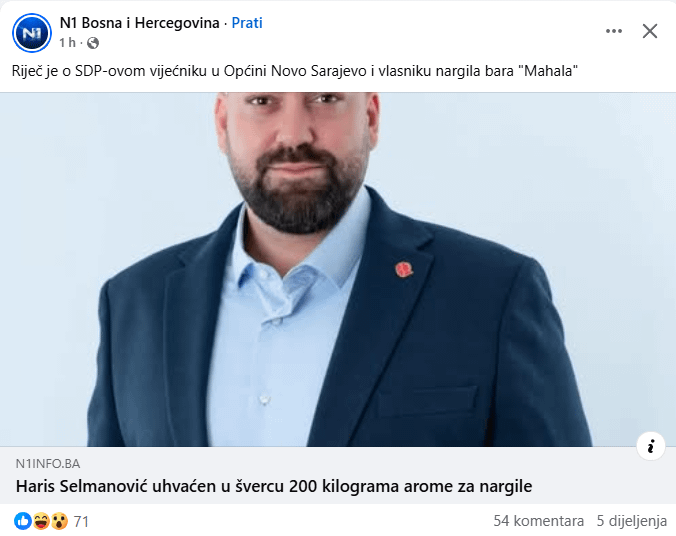Close the post with the X icon
The image size is (676, 536).
click(650, 31)
